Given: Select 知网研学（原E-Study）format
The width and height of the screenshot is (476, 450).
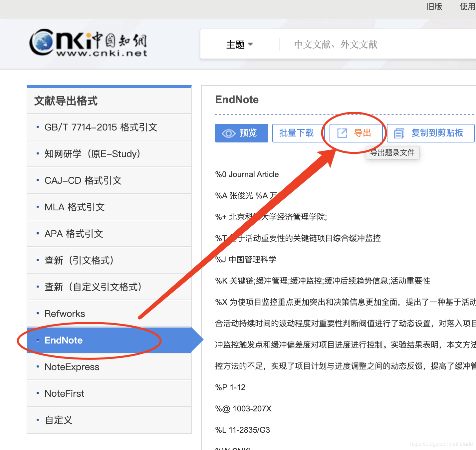Looking at the screenshot, I should 109,153.
